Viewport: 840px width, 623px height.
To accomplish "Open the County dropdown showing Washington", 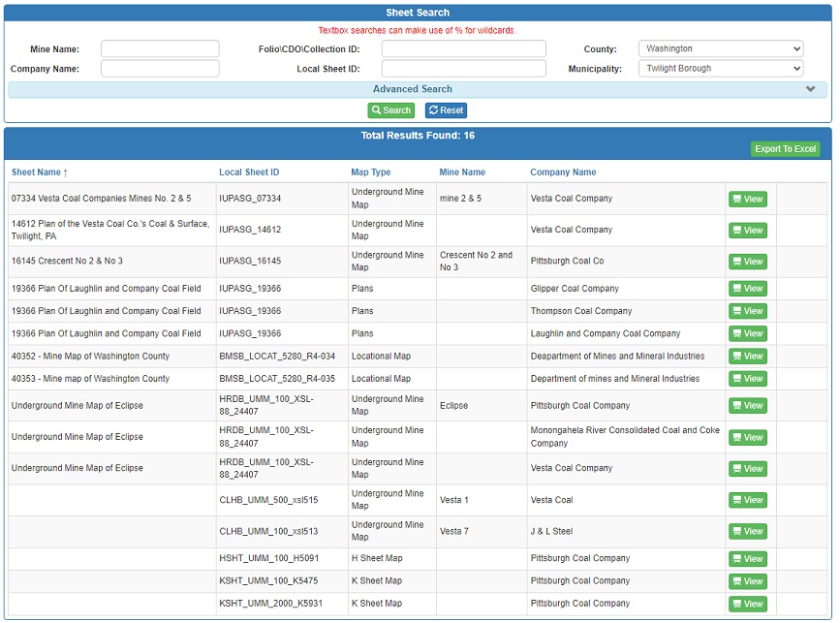I will 721,48.
